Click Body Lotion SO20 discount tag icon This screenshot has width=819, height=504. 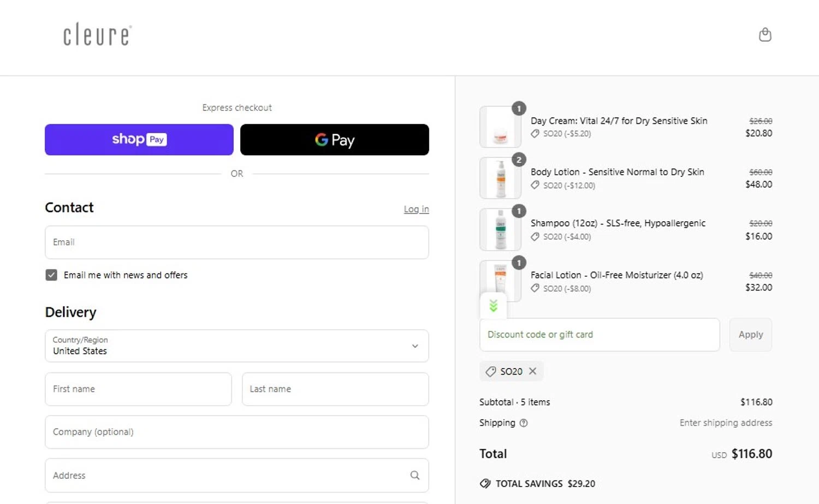point(535,185)
